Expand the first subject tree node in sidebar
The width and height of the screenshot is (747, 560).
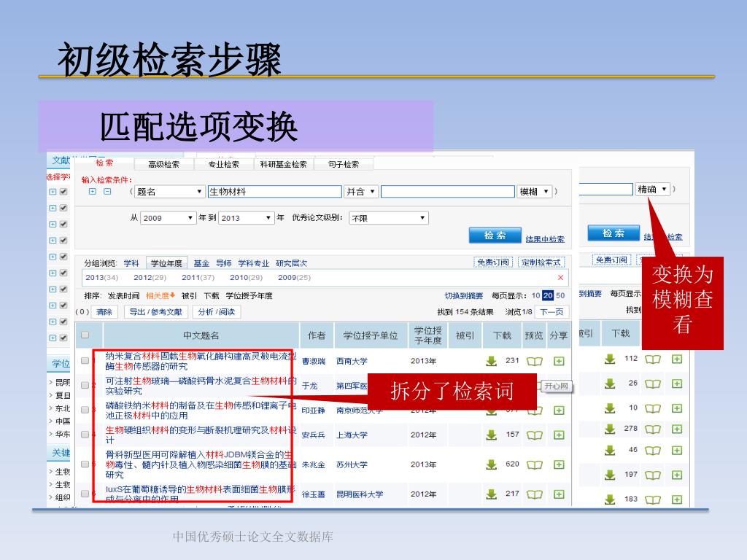click(x=53, y=192)
